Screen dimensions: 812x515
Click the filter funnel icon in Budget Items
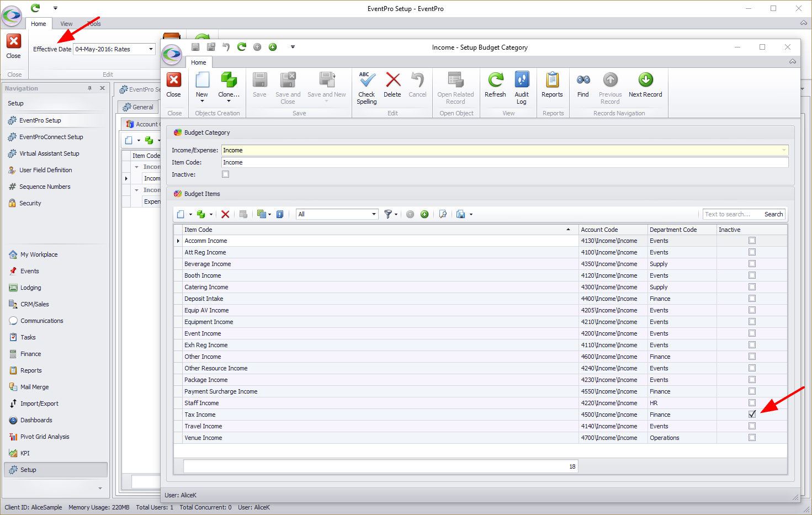(388, 214)
